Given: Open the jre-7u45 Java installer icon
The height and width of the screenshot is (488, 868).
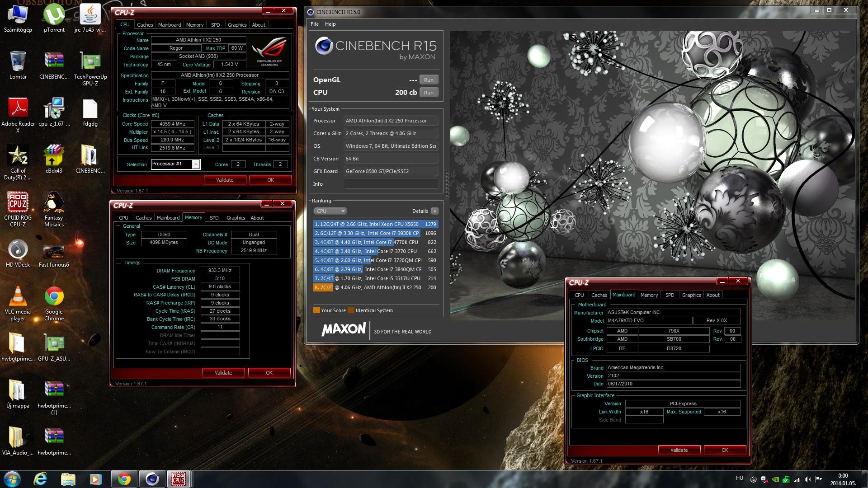Looking at the screenshot, I should (x=90, y=18).
